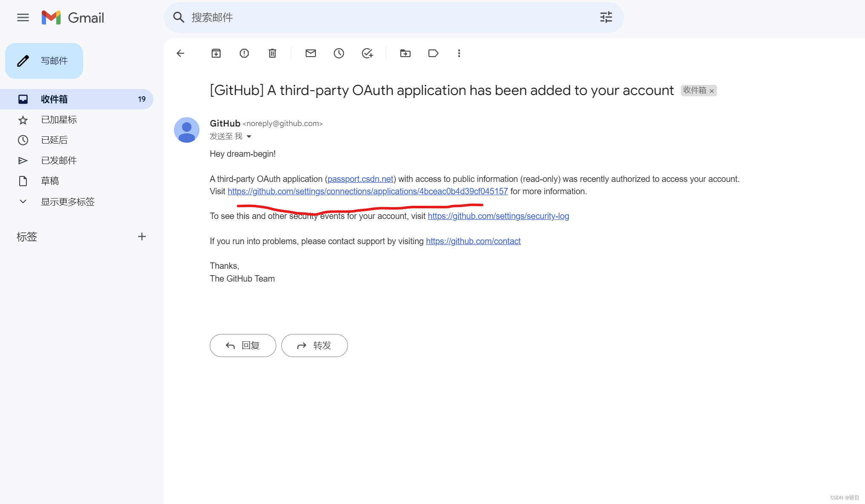The image size is (865, 504).
Task: Click the 回复 button
Action: tap(243, 346)
